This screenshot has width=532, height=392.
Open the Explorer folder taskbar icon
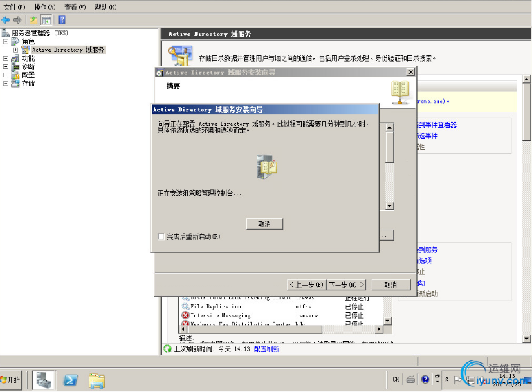tap(97, 380)
